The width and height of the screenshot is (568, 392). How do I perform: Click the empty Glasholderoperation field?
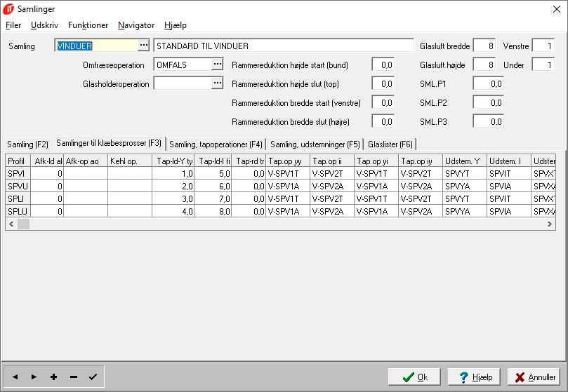(183, 83)
